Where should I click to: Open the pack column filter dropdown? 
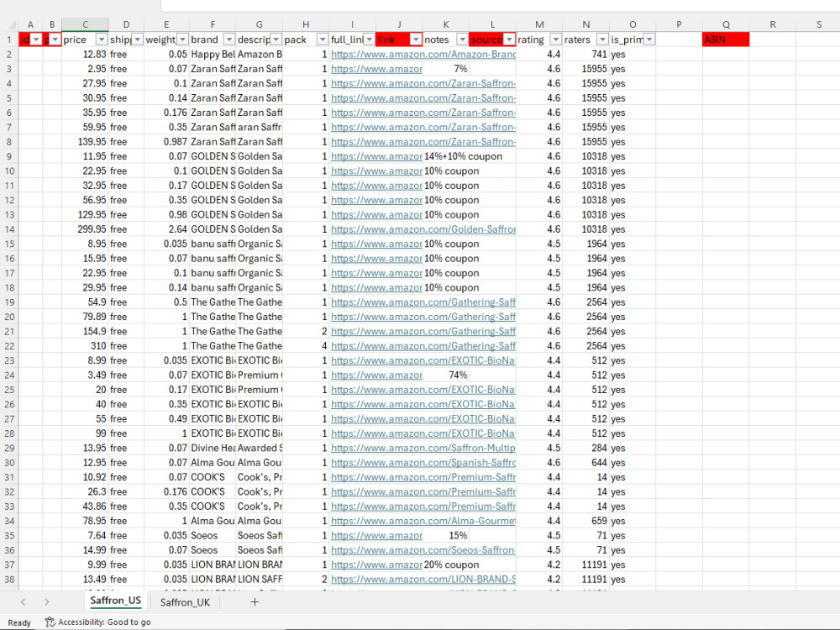coord(323,39)
